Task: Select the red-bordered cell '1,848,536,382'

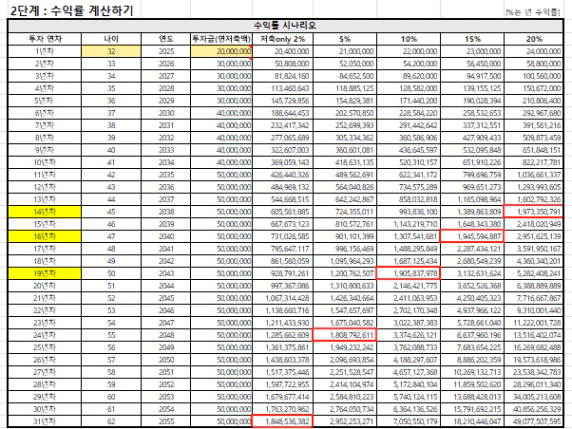Action: coord(283,421)
